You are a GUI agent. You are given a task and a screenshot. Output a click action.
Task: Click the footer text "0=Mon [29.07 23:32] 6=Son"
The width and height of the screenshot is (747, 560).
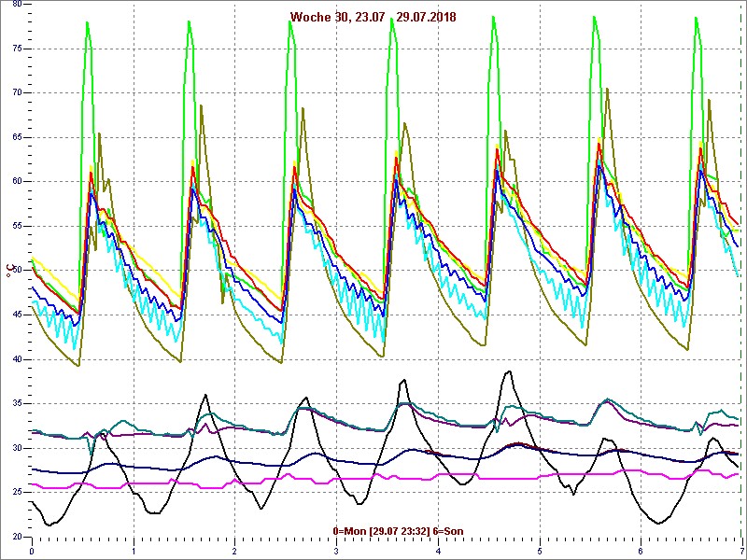[x=398, y=531]
